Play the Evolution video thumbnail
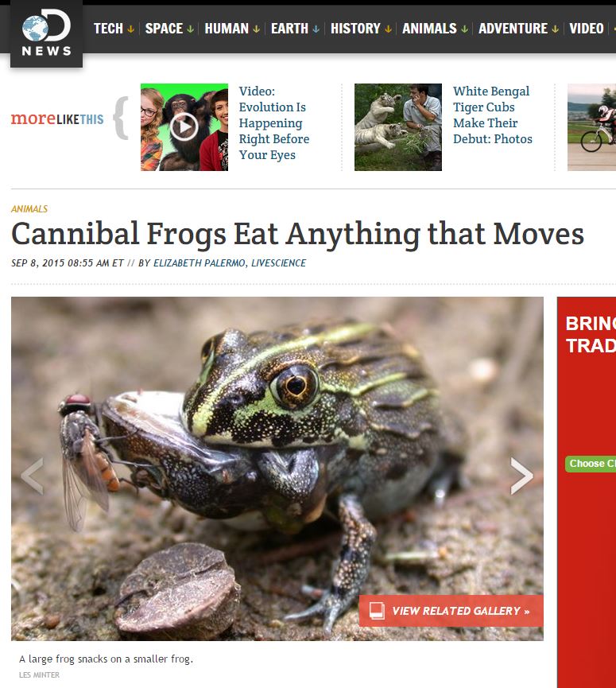The width and height of the screenshot is (616, 688). click(x=184, y=126)
